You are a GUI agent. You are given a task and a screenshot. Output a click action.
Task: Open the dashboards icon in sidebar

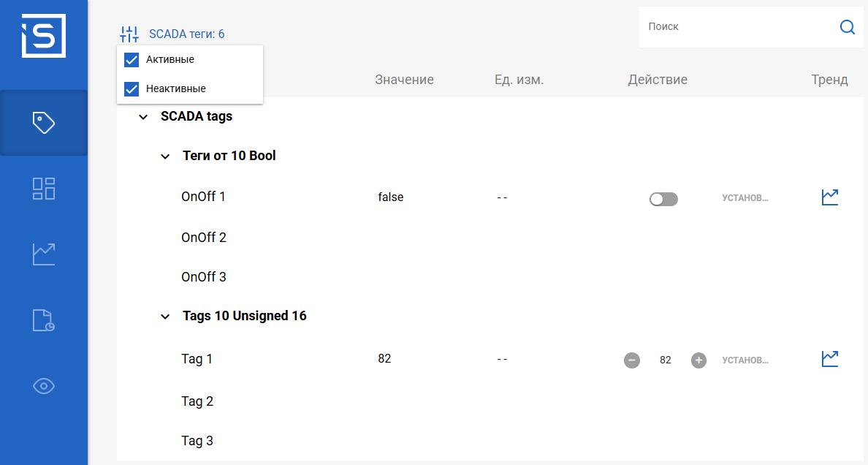point(44,189)
